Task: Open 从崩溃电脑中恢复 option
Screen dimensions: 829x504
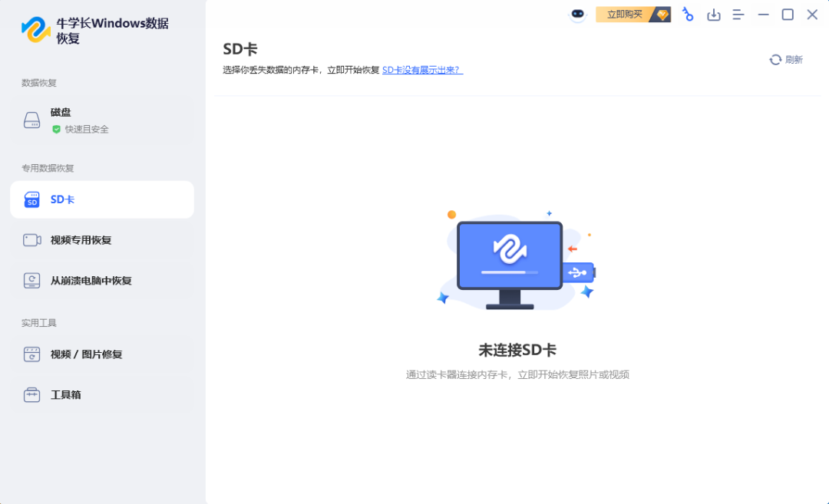Action: (102, 281)
